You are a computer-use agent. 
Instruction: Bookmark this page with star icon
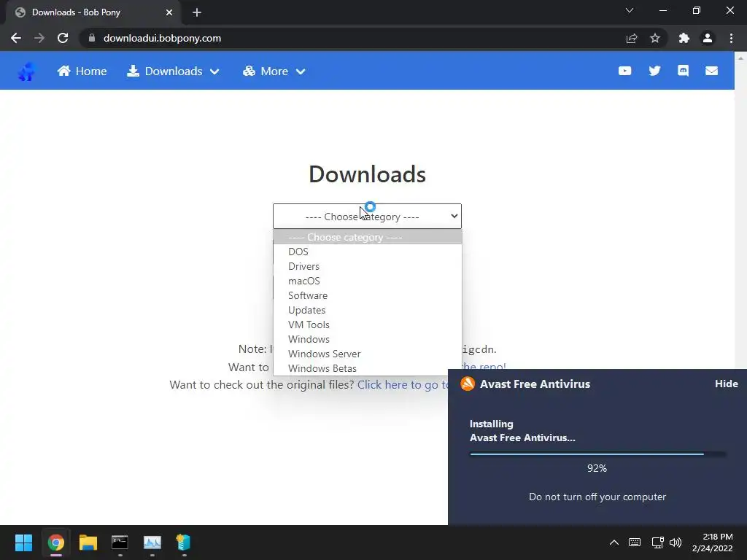tap(655, 38)
